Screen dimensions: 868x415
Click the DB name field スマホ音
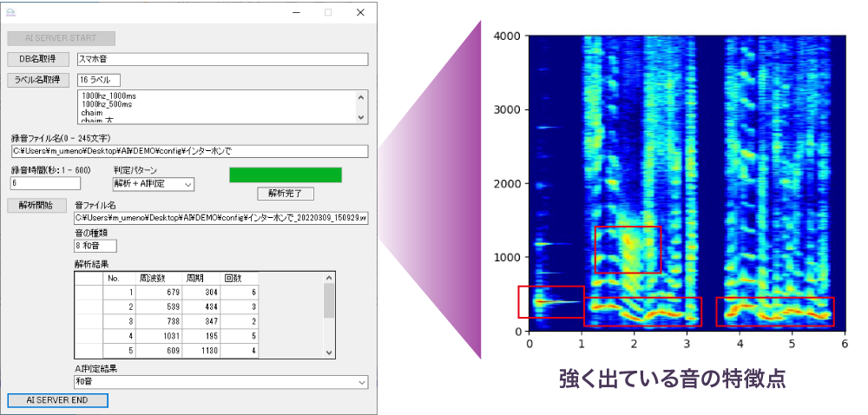222,60
